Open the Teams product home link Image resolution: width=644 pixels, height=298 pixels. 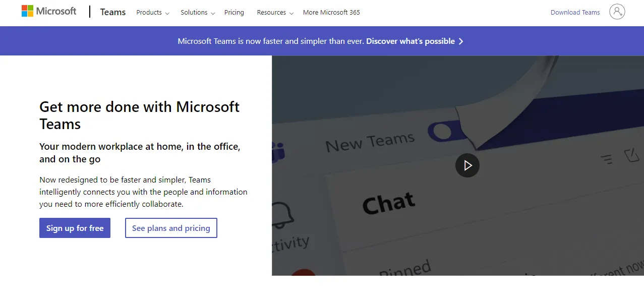pyautogui.click(x=113, y=12)
